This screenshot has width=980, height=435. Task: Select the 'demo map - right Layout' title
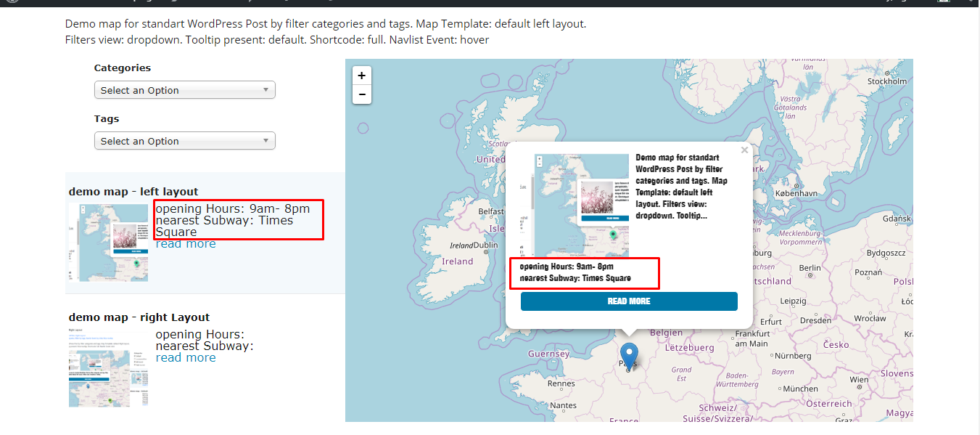click(139, 317)
